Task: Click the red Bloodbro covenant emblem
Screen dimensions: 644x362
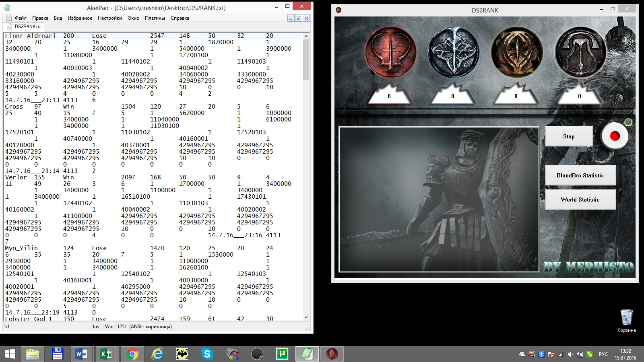Action: (390, 52)
